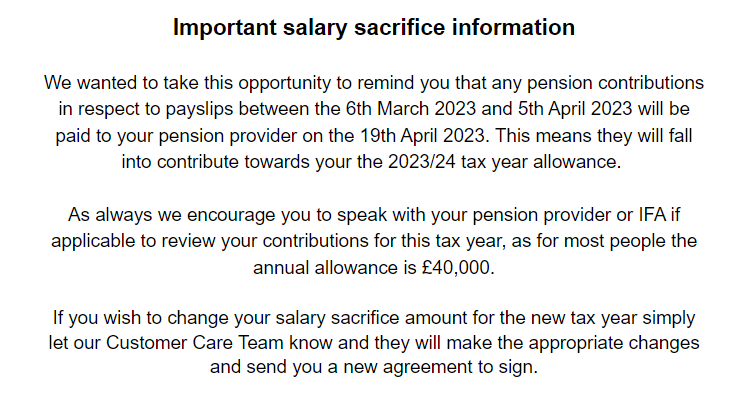Image resolution: width=745 pixels, height=400 pixels.
Task: Click the phrase "paid to your pension provider"
Action: pyautogui.click(x=218, y=134)
